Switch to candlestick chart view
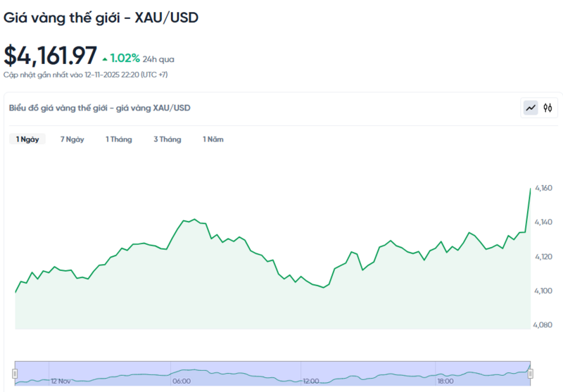This screenshot has height=392, width=563. pyautogui.click(x=548, y=108)
